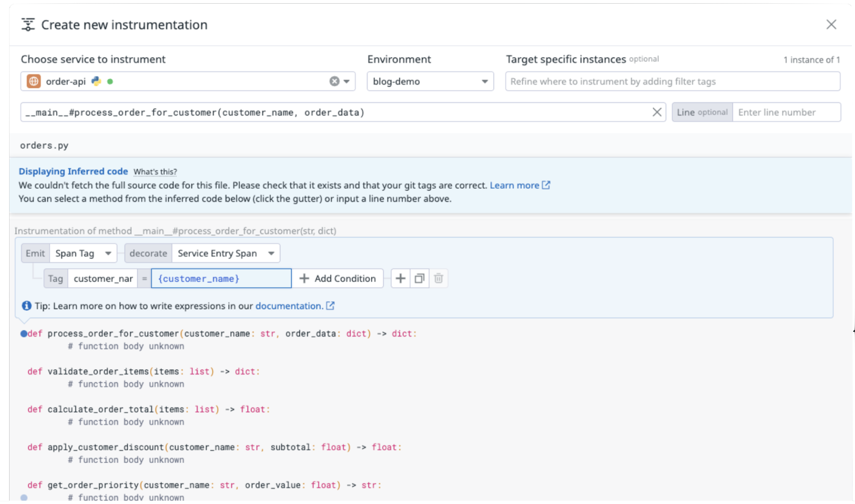This screenshot has width=855, height=504.
Task: Select def get_order_priority line
Action: pos(204,485)
